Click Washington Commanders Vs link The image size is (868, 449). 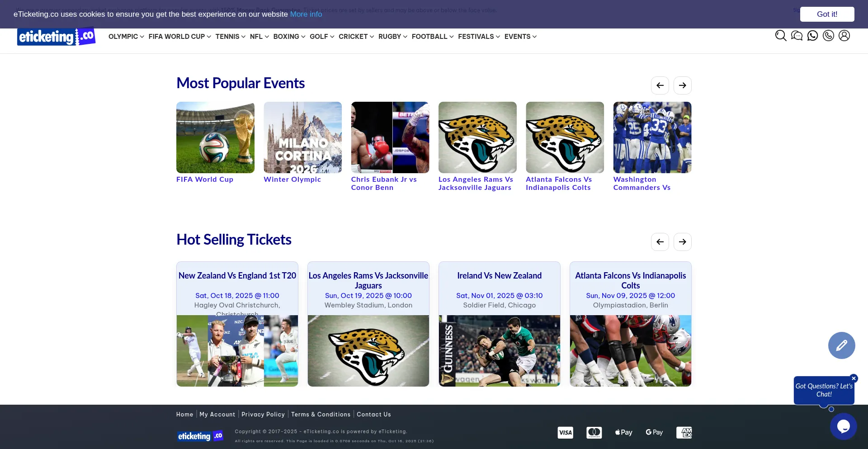(x=642, y=184)
